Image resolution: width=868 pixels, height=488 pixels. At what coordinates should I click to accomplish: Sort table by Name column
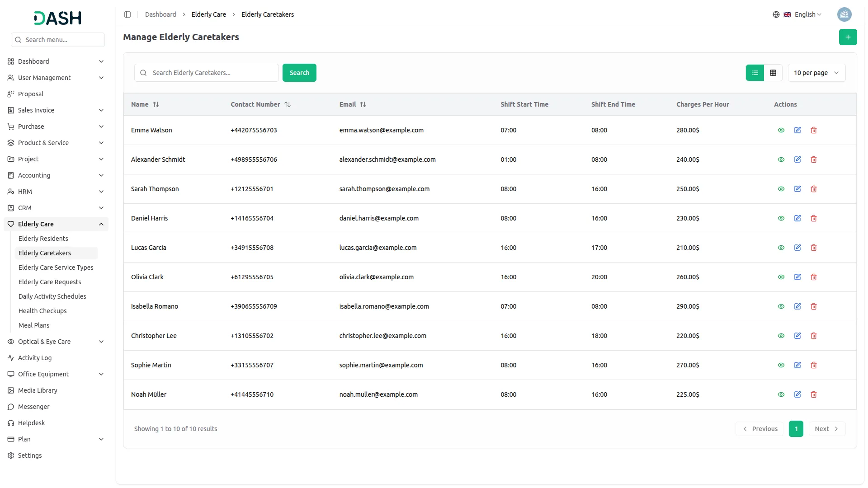click(x=145, y=104)
